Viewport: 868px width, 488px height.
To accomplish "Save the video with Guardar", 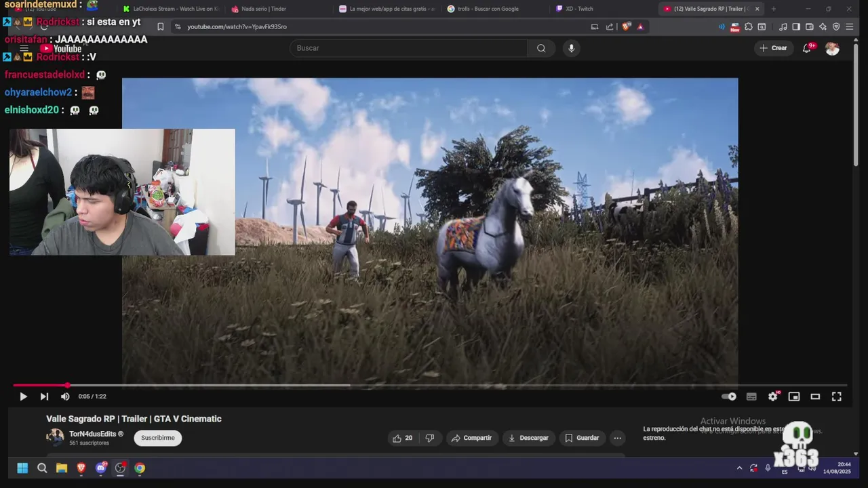I will click(583, 438).
